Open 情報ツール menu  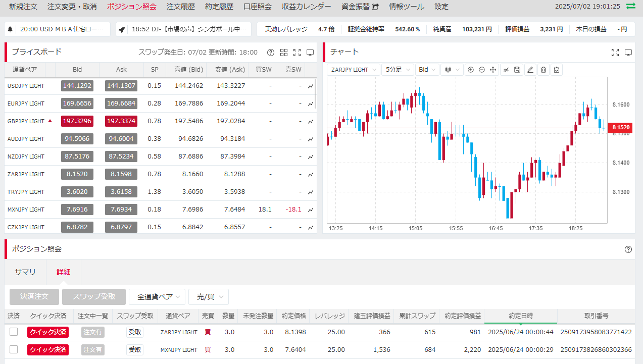[x=407, y=7]
